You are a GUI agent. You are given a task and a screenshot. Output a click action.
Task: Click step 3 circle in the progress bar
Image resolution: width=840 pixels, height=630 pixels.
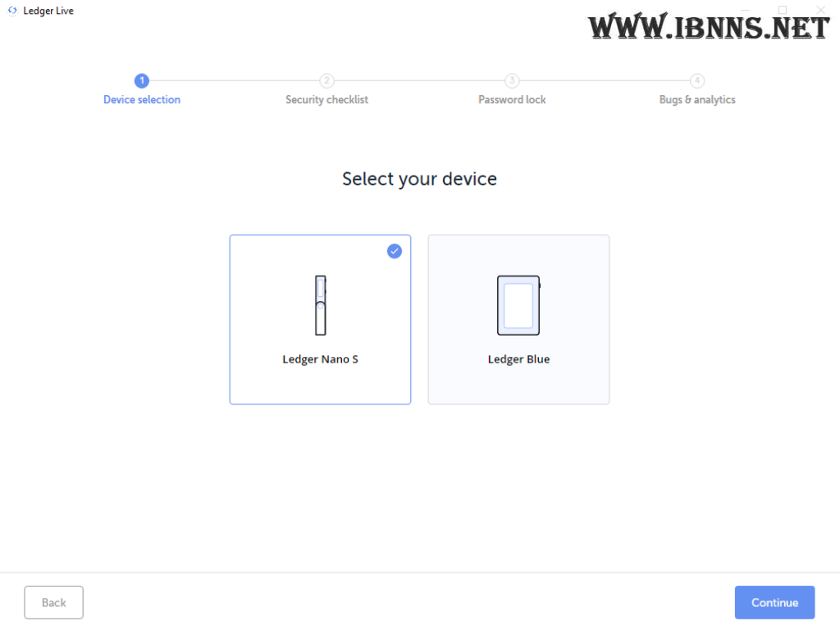point(512,81)
